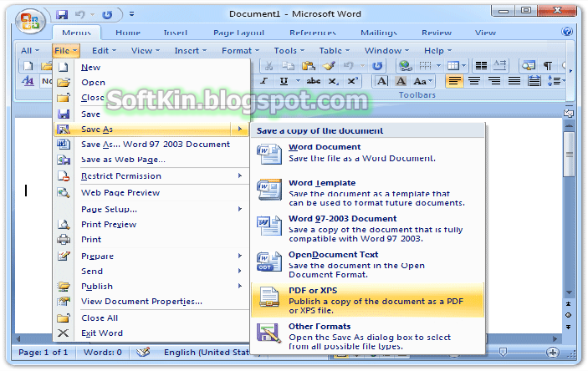The height and width of the screenshot is (371, 588).
Task: Select the Format Painter brush icon
Action: (329, 66)
